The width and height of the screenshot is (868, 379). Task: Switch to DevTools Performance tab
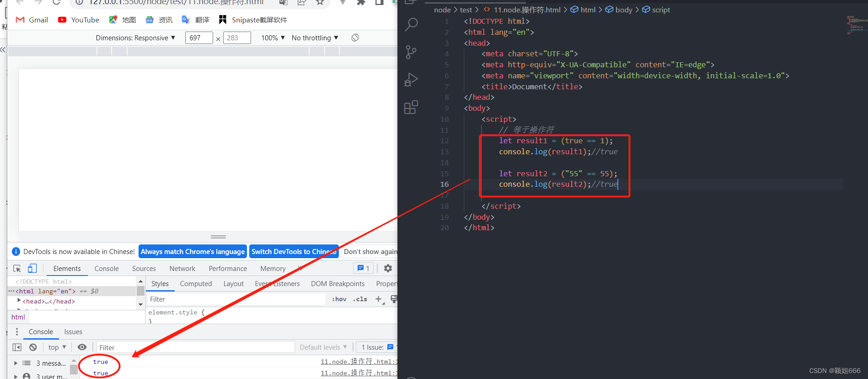(x=228, y=269)
